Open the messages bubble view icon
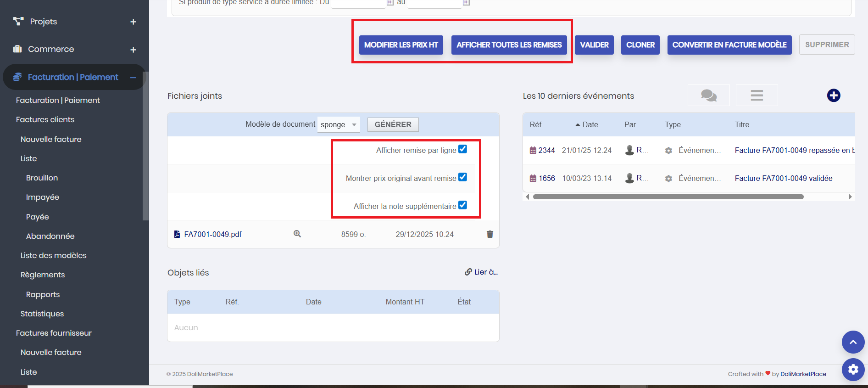868x388 pixels. click(709, 96)
